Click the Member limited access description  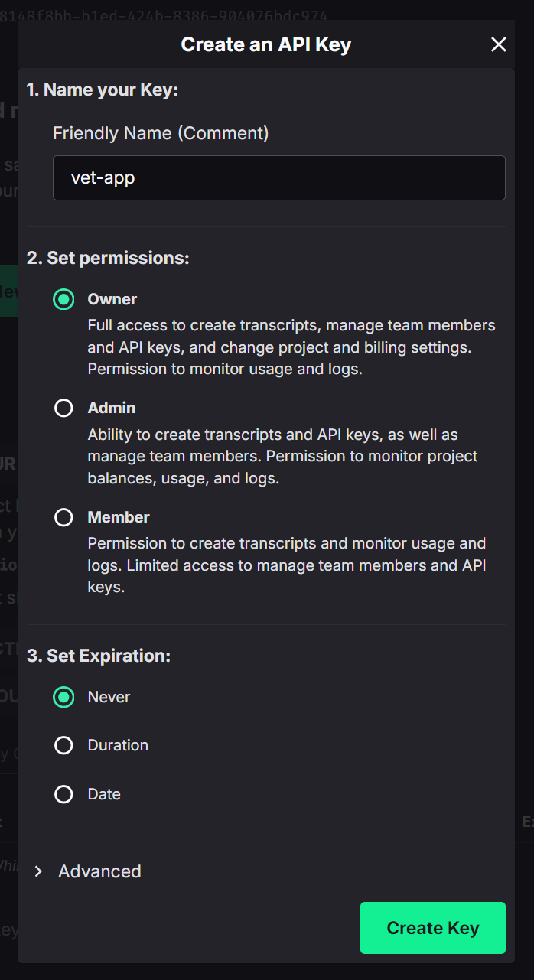pyautogui.click(x=287, y=565)
